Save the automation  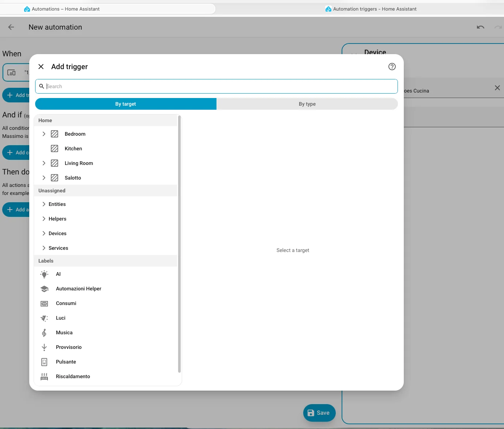319,413
